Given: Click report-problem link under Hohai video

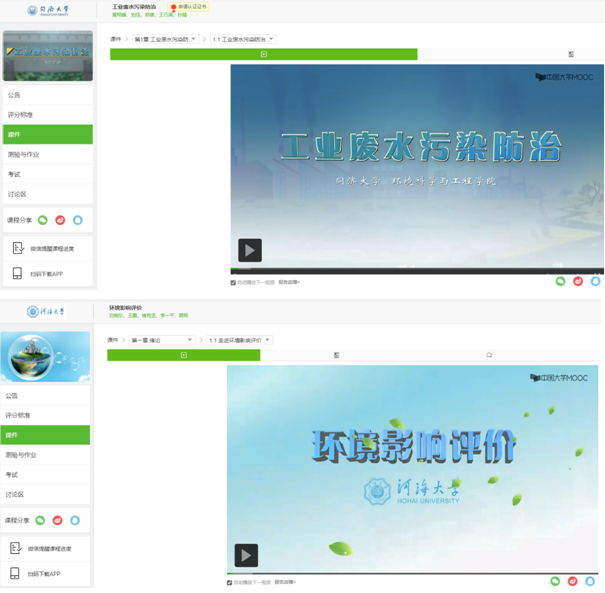Looking at the screenshot, I should coord(285,582).
